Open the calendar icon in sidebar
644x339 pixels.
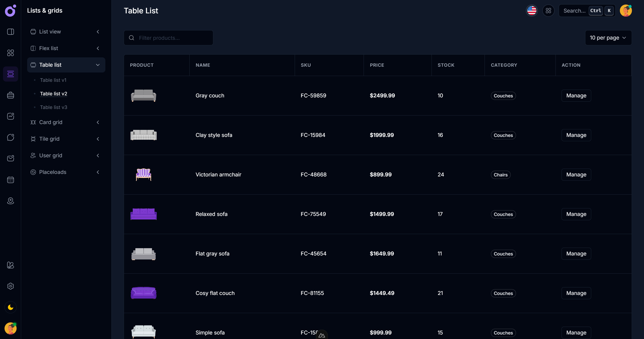pos(10,180)
